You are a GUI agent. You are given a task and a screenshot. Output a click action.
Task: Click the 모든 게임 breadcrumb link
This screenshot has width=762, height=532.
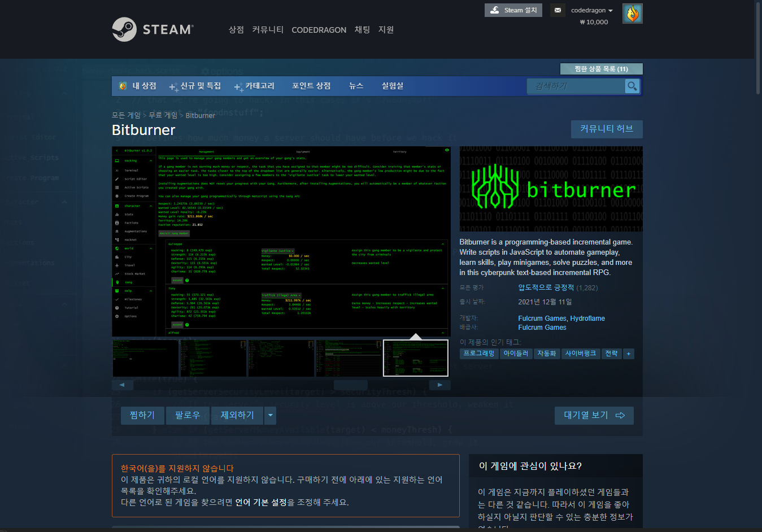click(x=126, y=115)
